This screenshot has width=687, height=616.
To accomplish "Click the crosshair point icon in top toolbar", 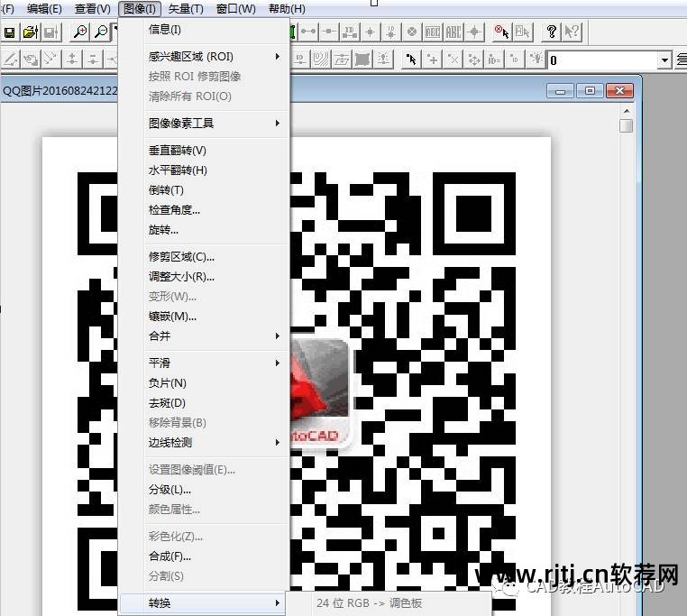I will [x=371, y=32].
